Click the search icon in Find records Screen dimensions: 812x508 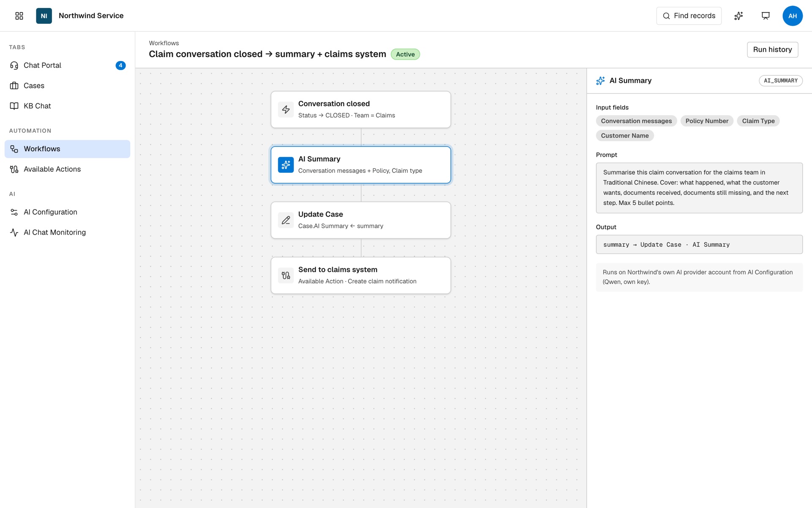[x=666, y=16]
